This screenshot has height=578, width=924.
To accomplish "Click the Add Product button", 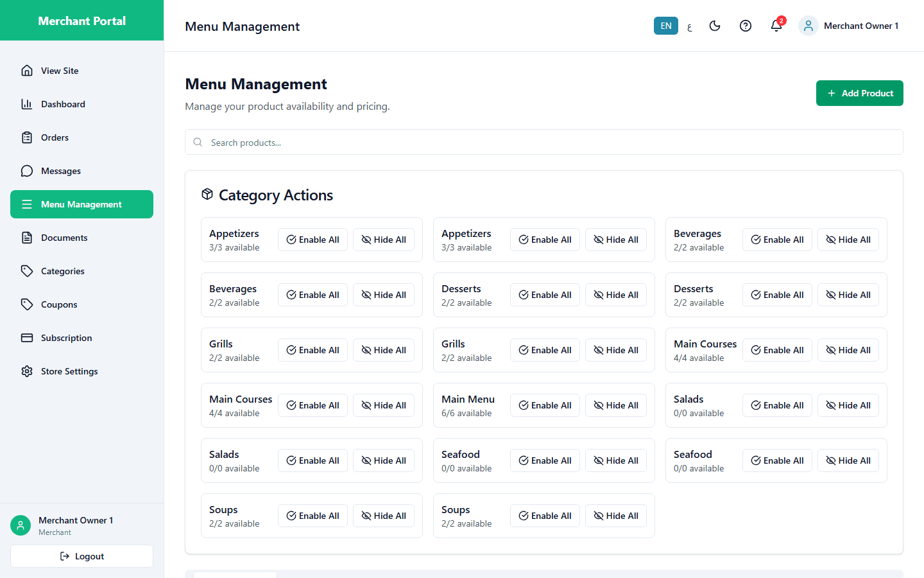I will (x=860, y=93).
